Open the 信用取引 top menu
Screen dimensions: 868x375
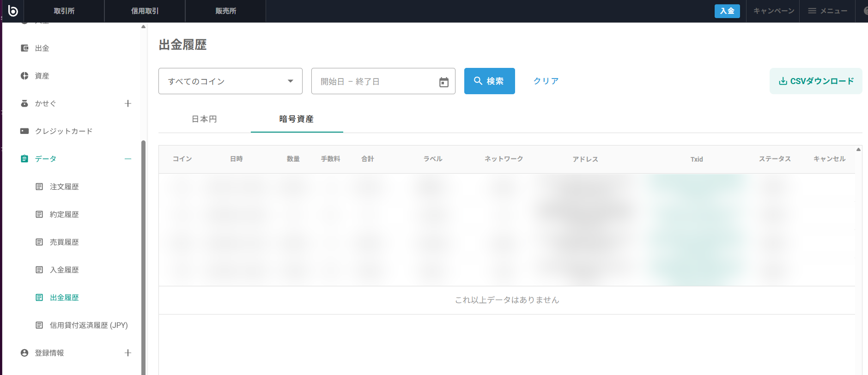[145, 11]
